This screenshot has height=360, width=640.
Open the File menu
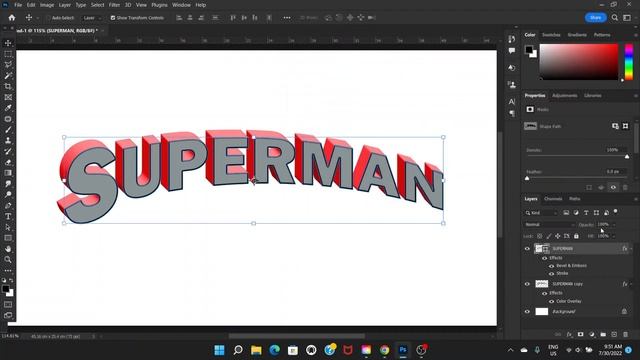tap(18, 5)
